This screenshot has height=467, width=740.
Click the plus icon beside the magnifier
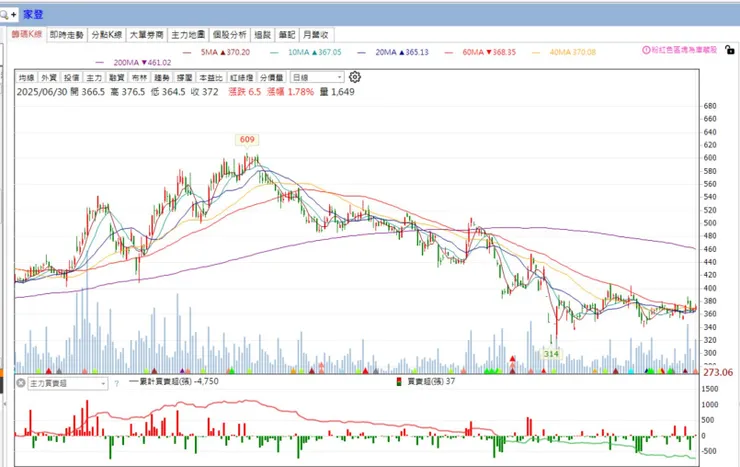tap(13, 15)
